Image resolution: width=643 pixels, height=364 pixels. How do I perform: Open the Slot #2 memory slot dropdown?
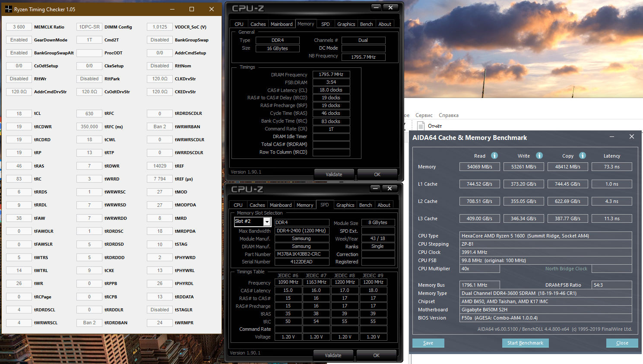click(267, 222)
